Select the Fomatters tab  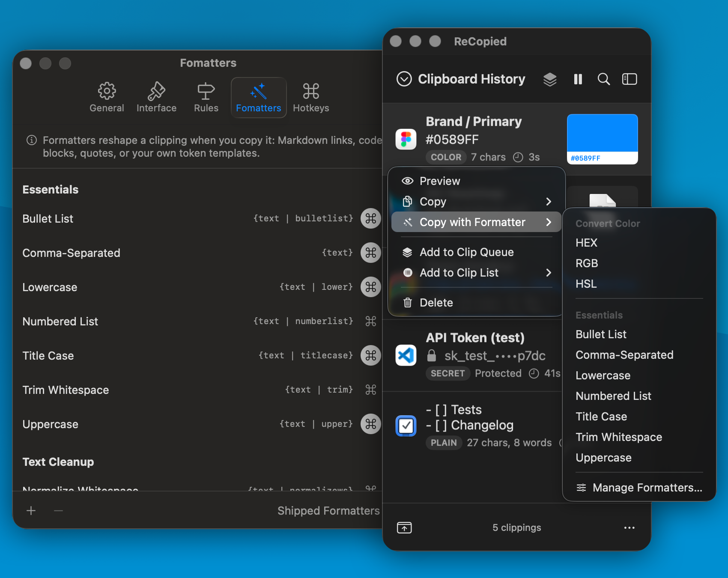(259, 98)
